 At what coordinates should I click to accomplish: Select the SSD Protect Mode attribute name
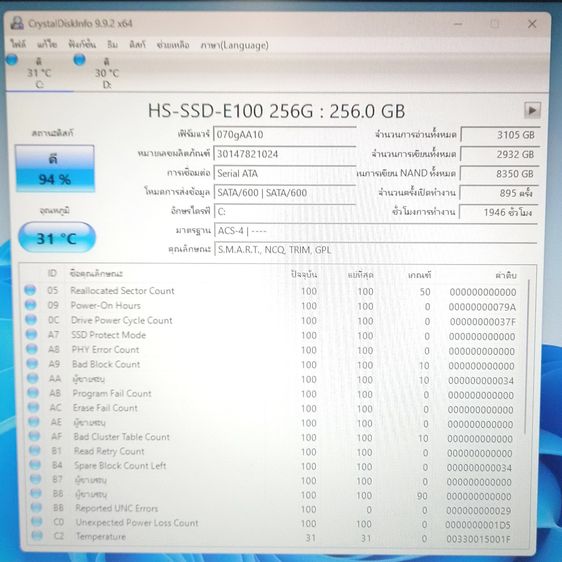[x=109, y=335]
